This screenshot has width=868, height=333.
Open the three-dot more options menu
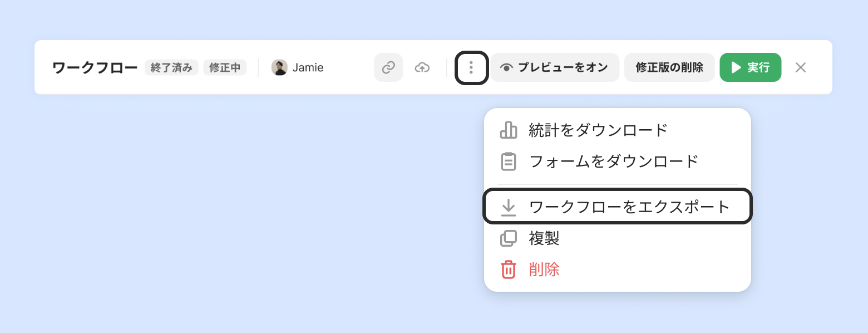point(471,67)
